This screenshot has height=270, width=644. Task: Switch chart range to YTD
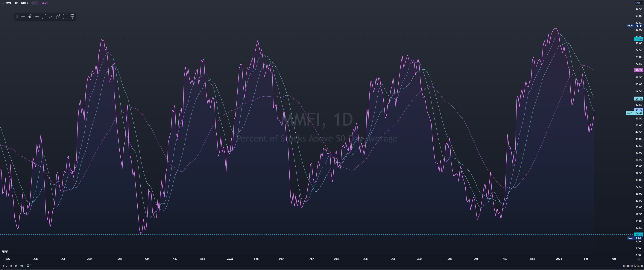point(5,266)
